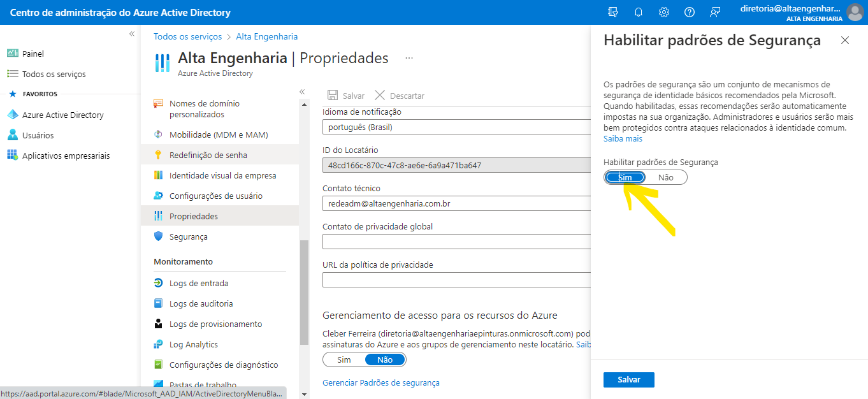868x399 pixels.
Task: Open the Saiba mais link in security panel
Action: pyautogui.click(x=623, y=138)
